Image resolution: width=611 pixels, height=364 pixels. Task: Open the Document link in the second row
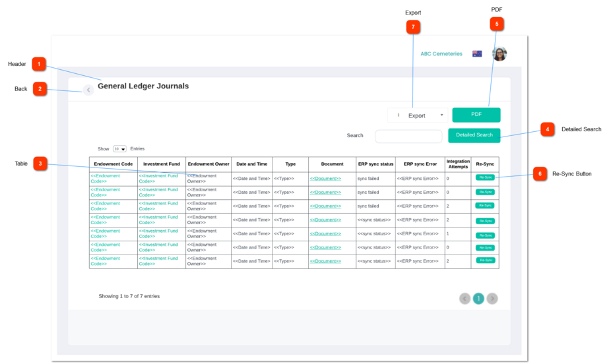click(325, 193)
